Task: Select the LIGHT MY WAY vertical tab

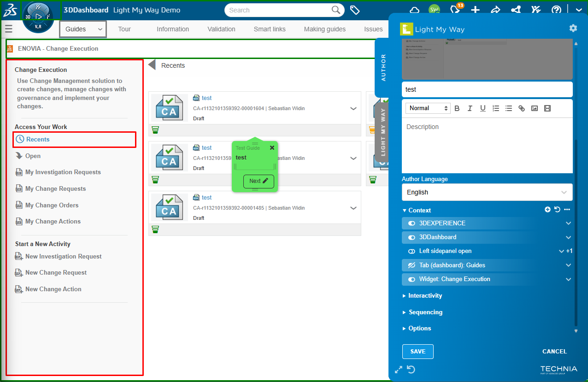Action: (x=382, y=132)
